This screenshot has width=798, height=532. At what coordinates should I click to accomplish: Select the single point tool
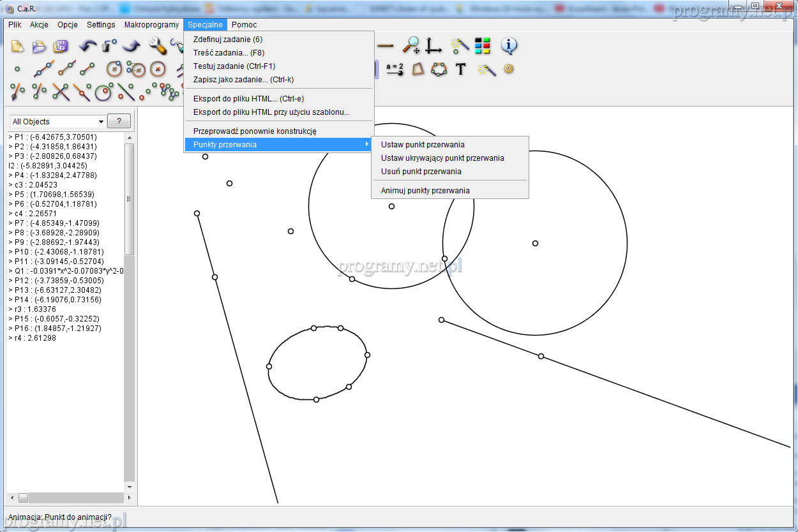[x=17, y=69]
